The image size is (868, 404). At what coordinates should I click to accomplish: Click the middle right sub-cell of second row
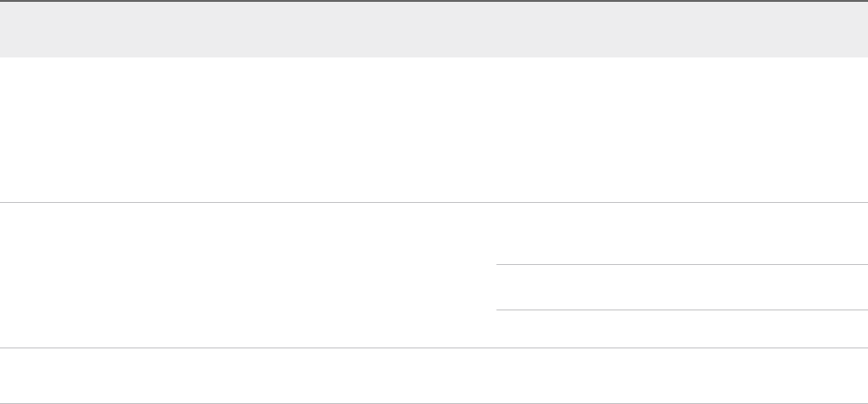click(x=676, y=287)
